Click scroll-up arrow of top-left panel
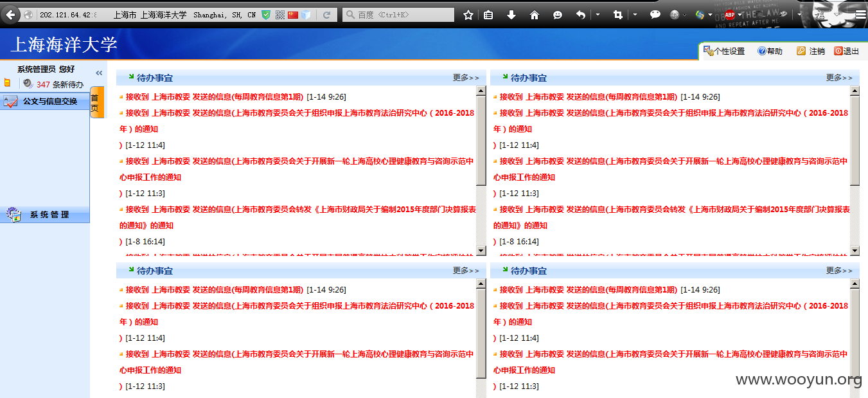 (481, 91)
